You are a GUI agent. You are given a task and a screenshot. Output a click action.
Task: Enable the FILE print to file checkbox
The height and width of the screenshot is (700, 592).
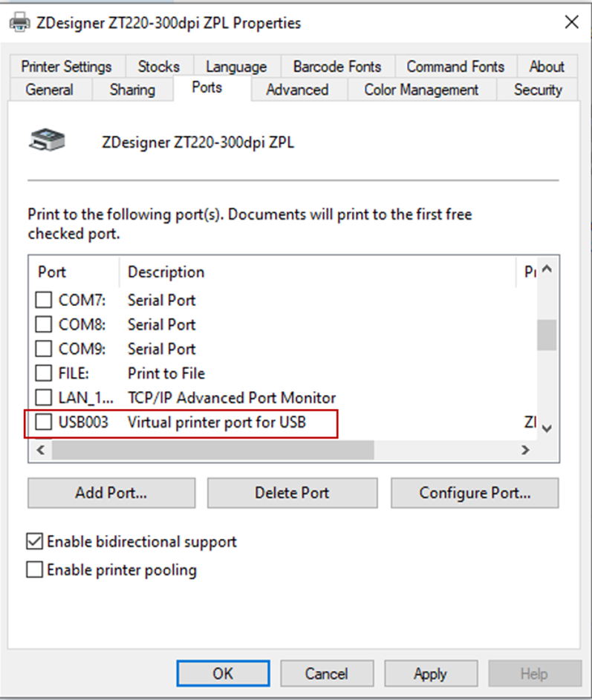point(45,373)
